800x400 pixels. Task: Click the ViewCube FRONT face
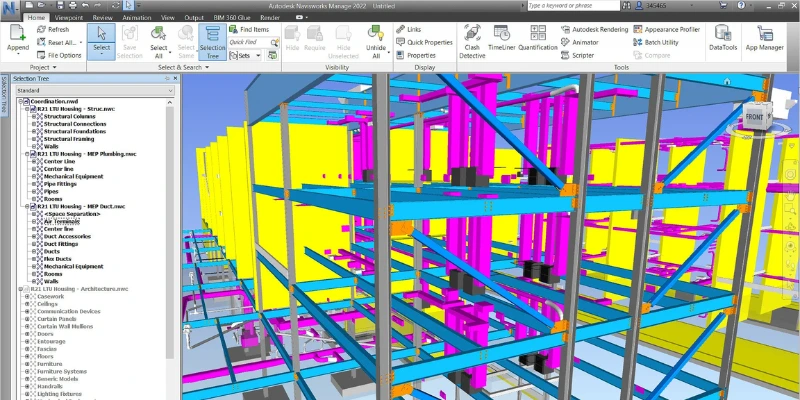click(754, 117)
